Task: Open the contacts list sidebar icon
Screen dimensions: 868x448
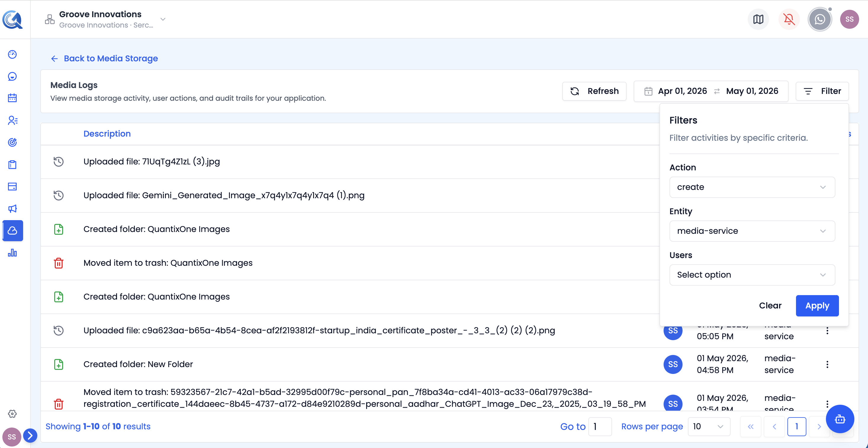Action: pyautogui.click(x=12, y=120)
